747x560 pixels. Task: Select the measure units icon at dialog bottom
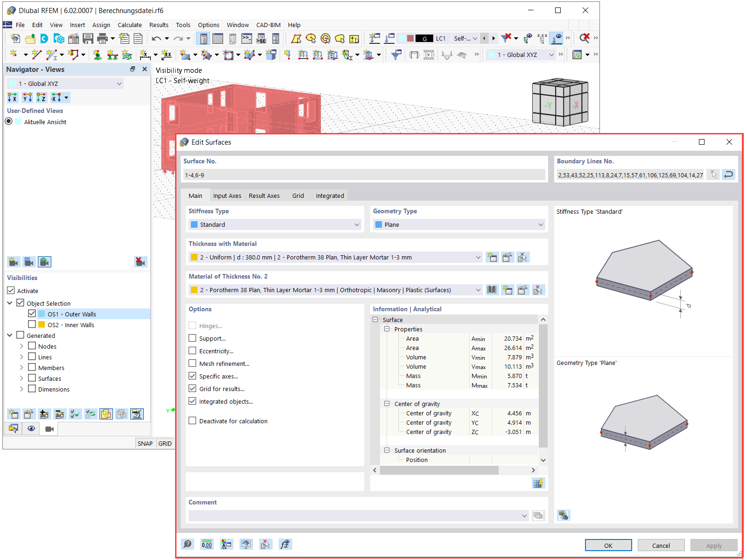[207, 544]
